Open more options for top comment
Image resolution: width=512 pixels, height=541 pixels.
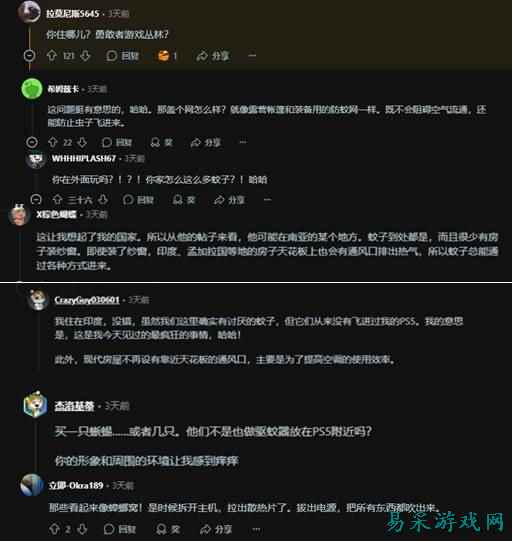coord(252,56)
